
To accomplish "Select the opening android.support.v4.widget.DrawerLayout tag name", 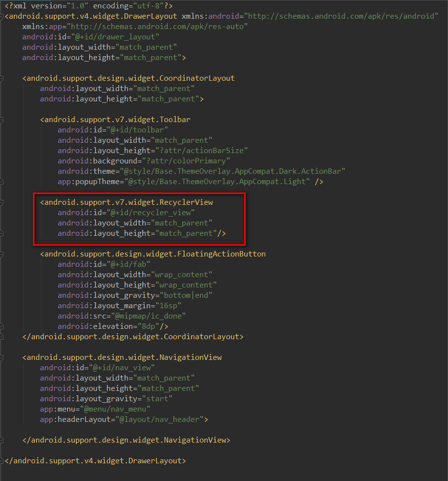I will tap(93, 16).
